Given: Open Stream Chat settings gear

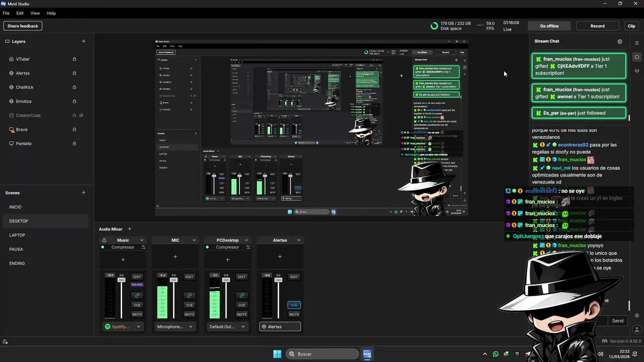Looking at the screenshot, I should pos(620,42).
